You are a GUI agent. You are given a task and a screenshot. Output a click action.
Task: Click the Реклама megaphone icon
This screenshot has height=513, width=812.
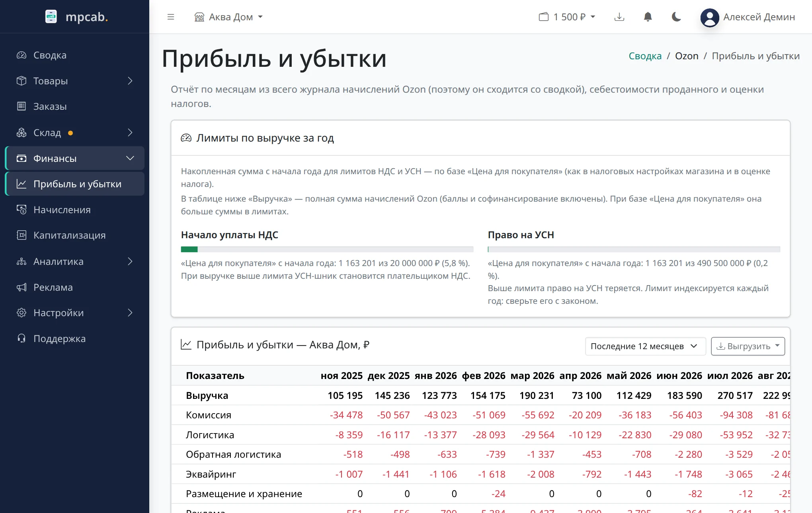pos(21,287)
